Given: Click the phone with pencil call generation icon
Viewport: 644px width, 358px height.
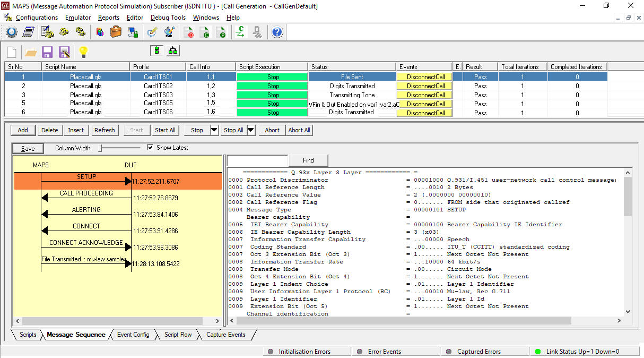Looking at the screenshot, I should 48,32.
